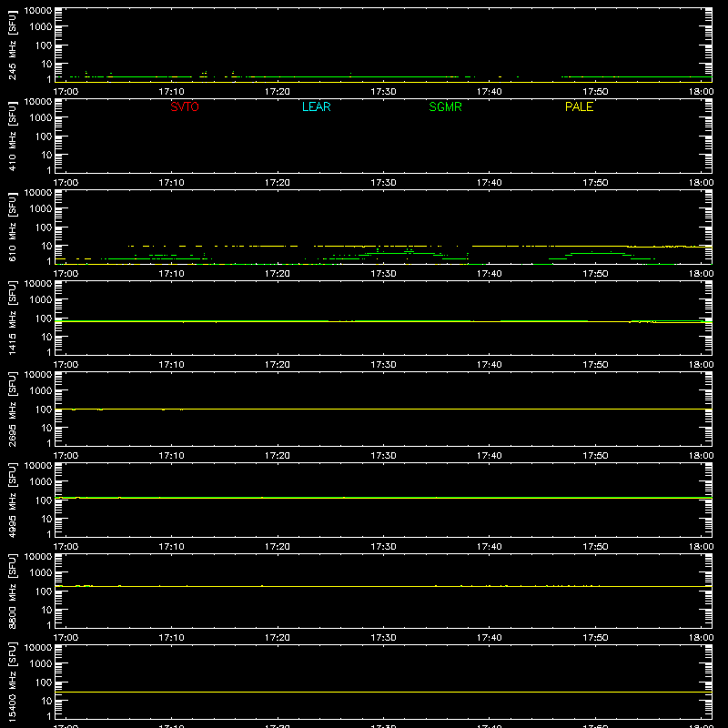Click 17:00 time label under 245 MHz panel
Screen dimensions: 728x728
coord(66,92)
